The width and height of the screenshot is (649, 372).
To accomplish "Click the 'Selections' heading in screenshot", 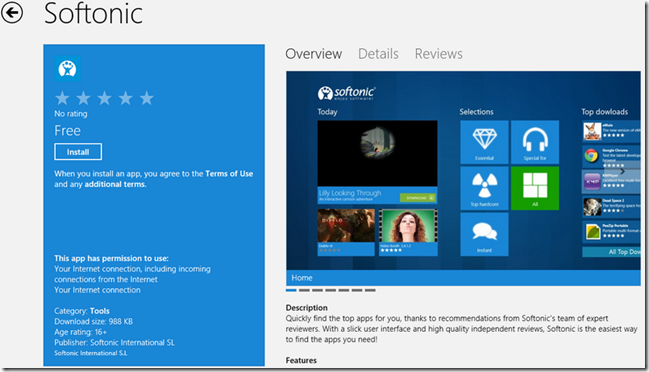I will click(x=476, y=112).
